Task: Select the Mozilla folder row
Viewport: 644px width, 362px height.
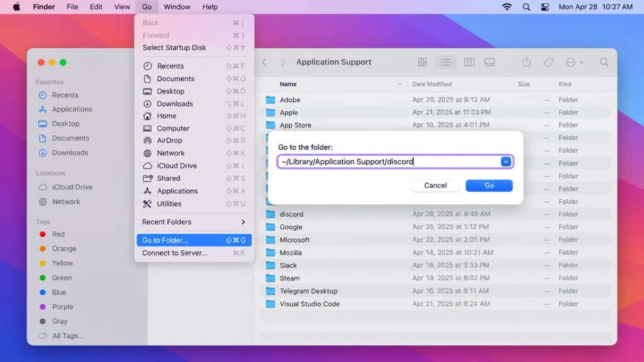Action: (435, 253)
